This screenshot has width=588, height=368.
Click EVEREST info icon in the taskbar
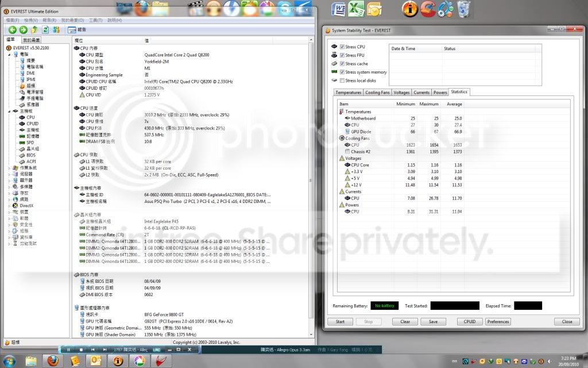pyautogui.click(x=118, y=361)
